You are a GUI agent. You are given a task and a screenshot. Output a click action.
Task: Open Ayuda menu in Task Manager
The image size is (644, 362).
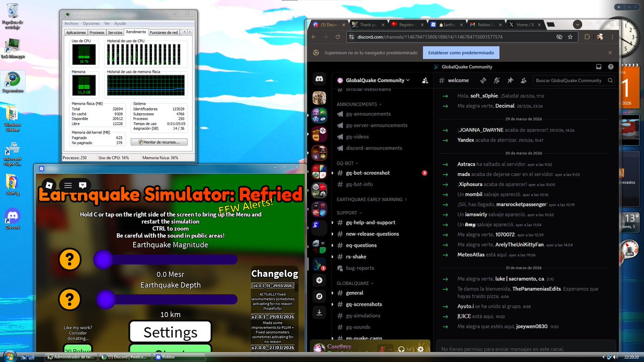[x=120, y=24]
